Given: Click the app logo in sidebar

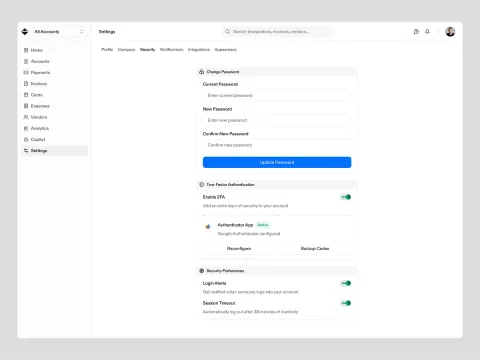Looking at the screenshot, I should pyautogui.click(x=25, y=32).
